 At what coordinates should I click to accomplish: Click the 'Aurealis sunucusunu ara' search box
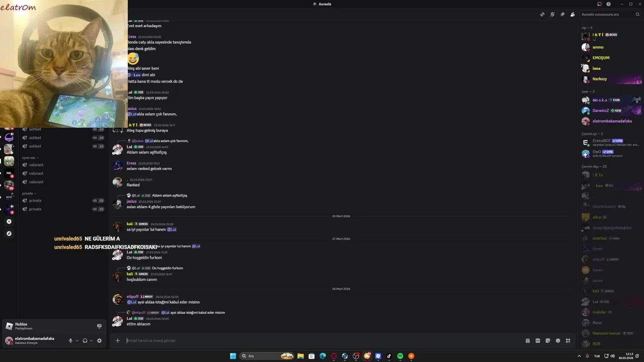tap(610, 15)
